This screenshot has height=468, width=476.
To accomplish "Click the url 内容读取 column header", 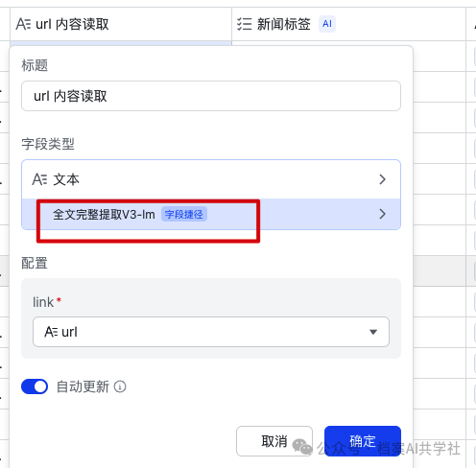I will click(121, 24).
